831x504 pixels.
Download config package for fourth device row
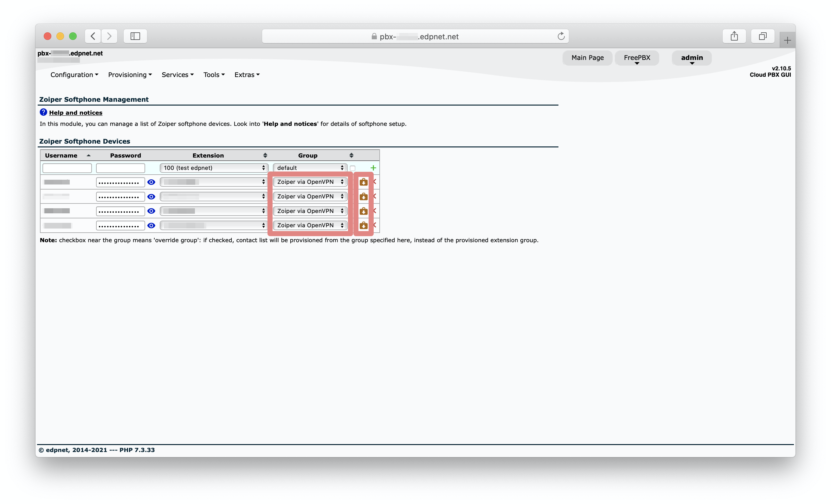pos(363,225)
